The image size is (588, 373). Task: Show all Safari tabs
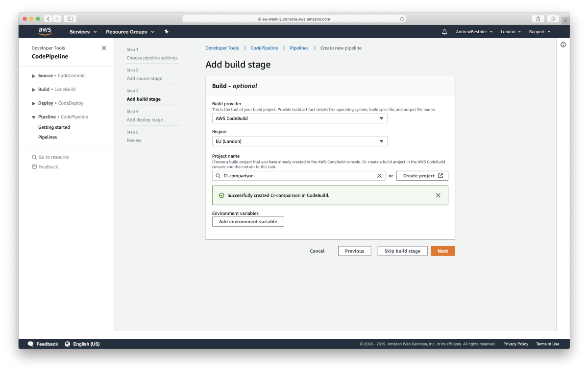pos(552,19)
